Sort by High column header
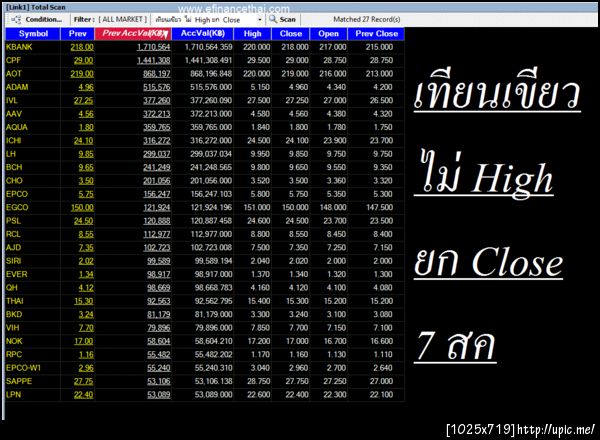Viewport: 600px width, 440px height. pos(252,34)
